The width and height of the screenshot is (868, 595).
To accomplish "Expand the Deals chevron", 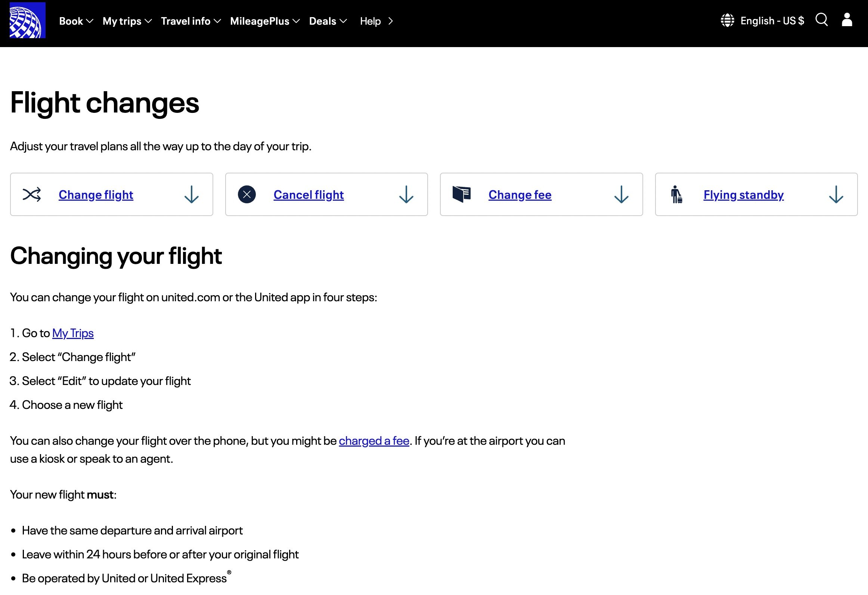I will pyautogui.click(x=343, y=21).
